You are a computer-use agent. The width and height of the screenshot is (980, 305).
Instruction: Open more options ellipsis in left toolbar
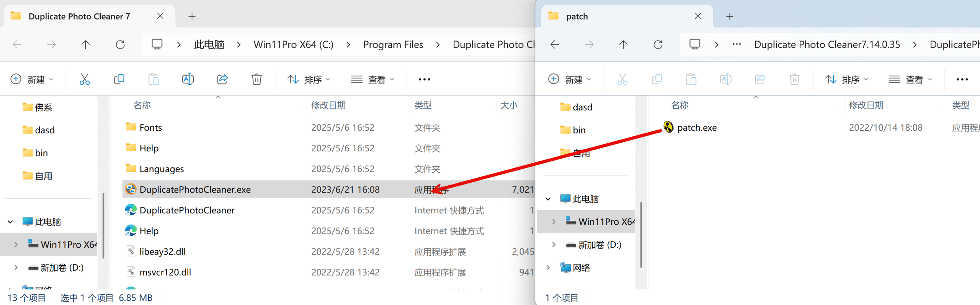[x=424, y=79]
